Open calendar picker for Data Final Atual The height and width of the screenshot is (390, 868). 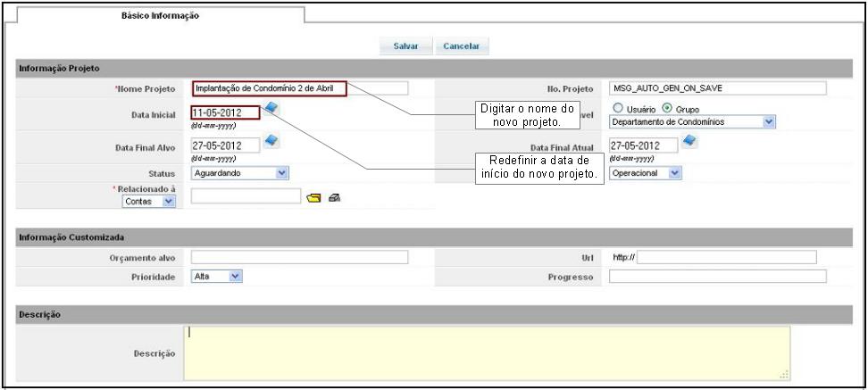pos(689,140)
